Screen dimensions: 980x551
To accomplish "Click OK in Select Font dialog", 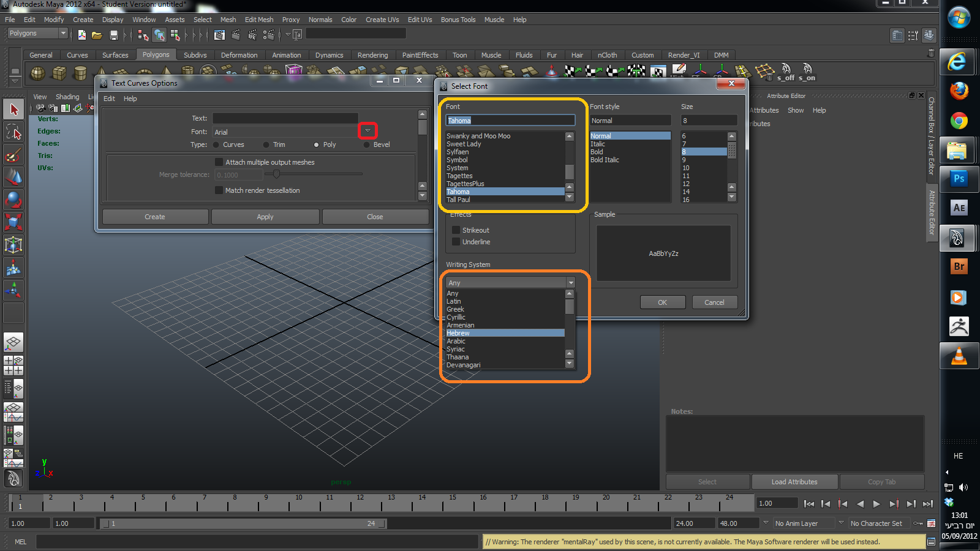I will tap(662, 302).
